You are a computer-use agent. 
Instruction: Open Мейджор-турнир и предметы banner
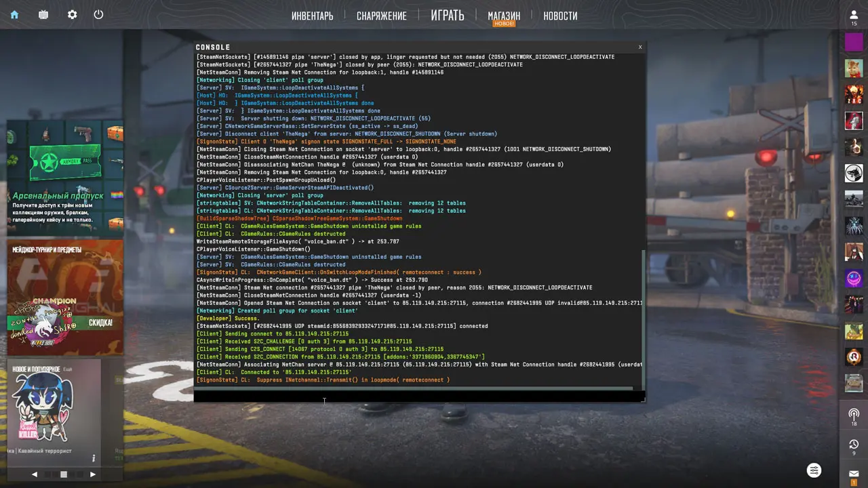[x=65, y=298]
